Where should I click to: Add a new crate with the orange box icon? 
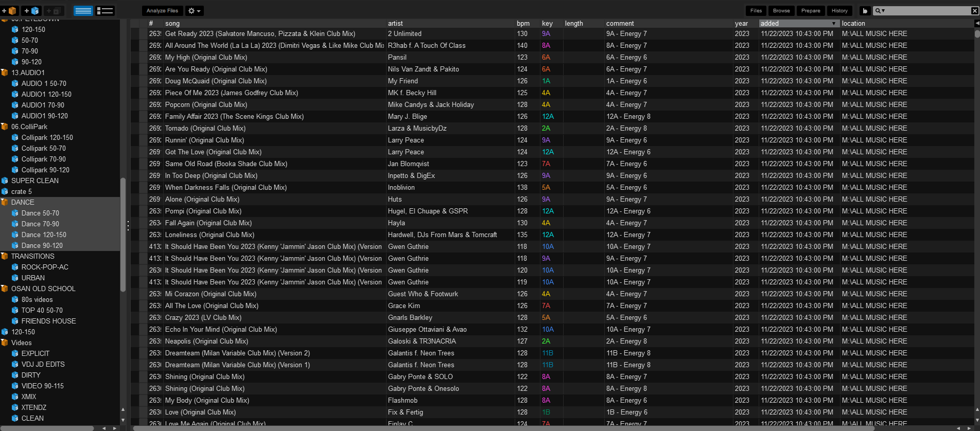click(9, 10)
